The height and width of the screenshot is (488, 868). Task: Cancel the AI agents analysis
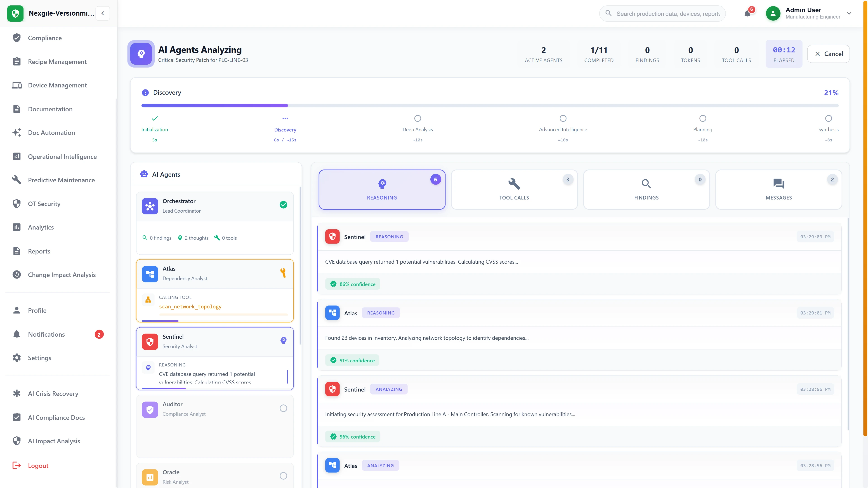point(828,54)
